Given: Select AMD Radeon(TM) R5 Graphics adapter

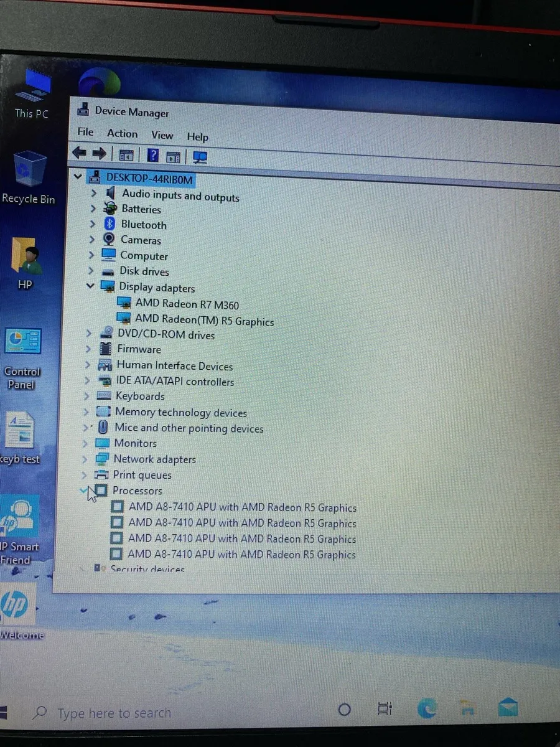Looking at the screenshot, I should coord(204,321).
